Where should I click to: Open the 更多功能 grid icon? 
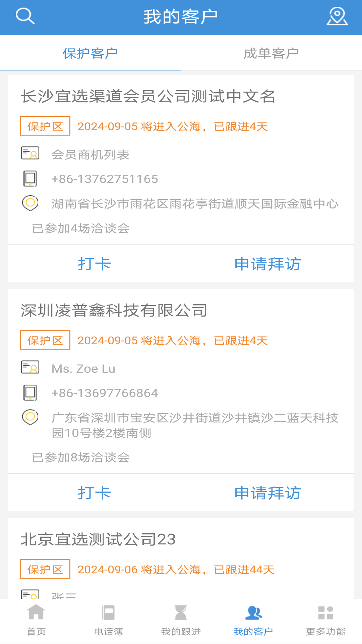[x=326, y=612]
